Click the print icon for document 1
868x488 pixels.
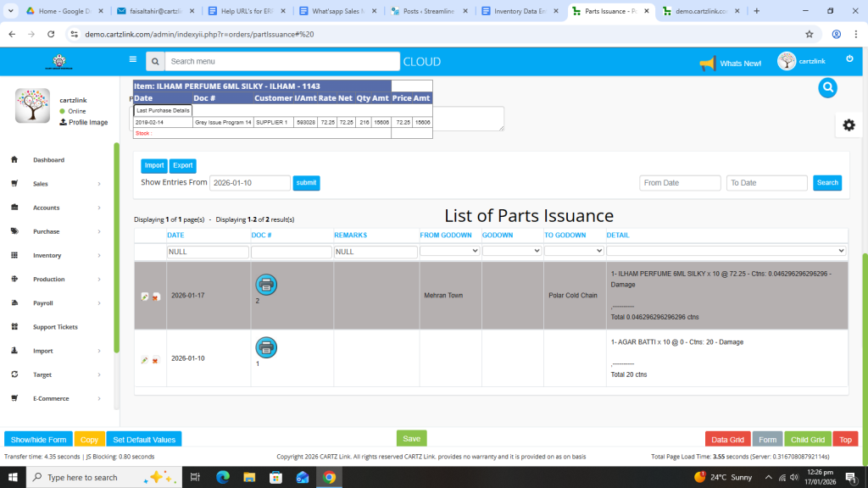(266, 347)
